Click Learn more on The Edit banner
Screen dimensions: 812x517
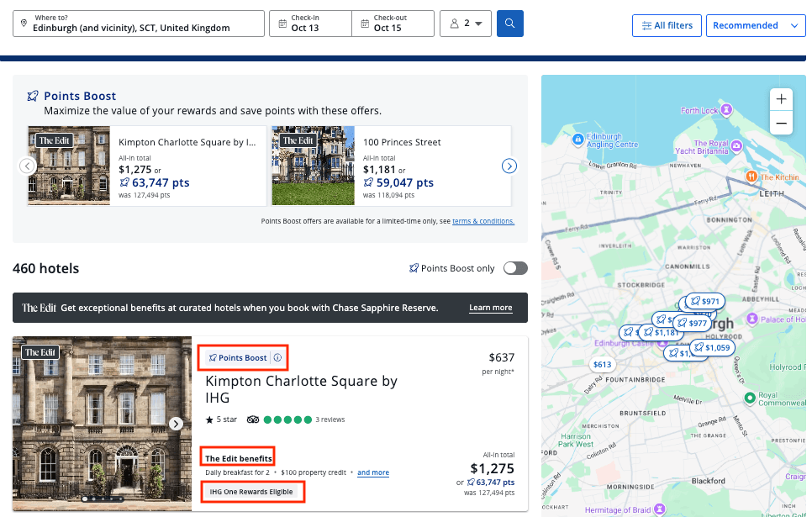pyautogui.click(x=490, y=308)
